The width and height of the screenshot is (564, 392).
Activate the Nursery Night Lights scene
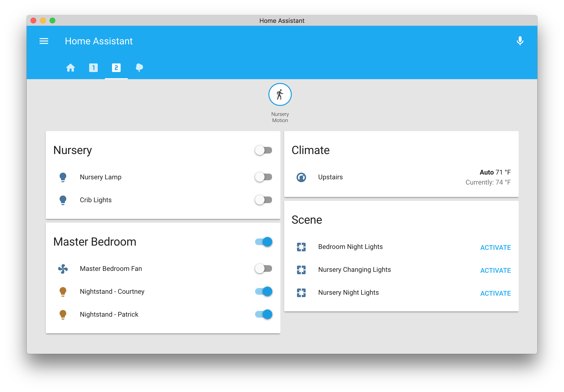[x=495, y=293]
